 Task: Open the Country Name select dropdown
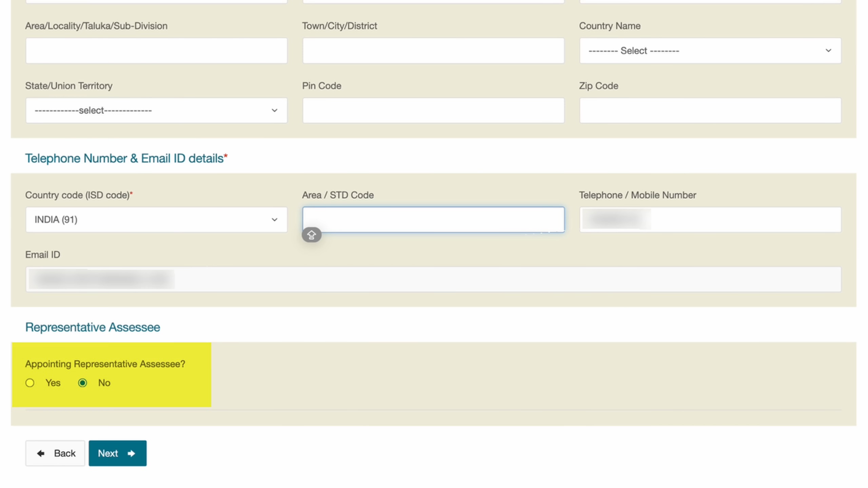[x=710, y=50]
